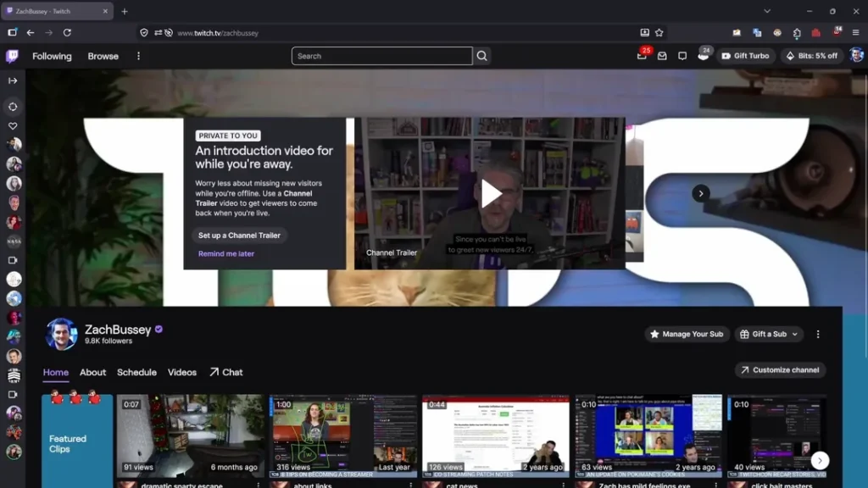Click the Customize channel button
This screenshot has width=868, height=488.
(x=781, y=370)
